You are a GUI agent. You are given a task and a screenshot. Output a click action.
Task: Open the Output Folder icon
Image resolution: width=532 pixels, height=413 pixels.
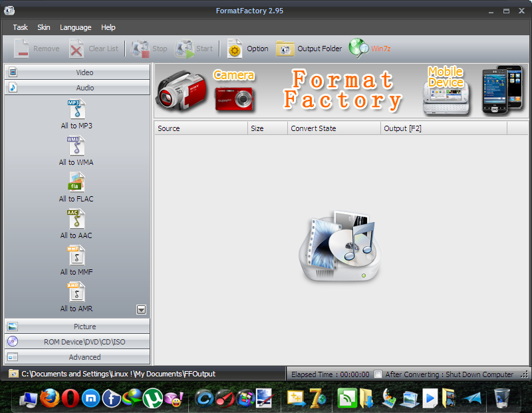285,49
